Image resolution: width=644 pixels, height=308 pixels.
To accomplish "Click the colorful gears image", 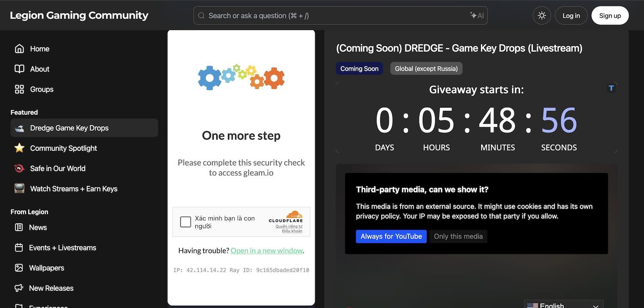I will click(x=241, y=77).
